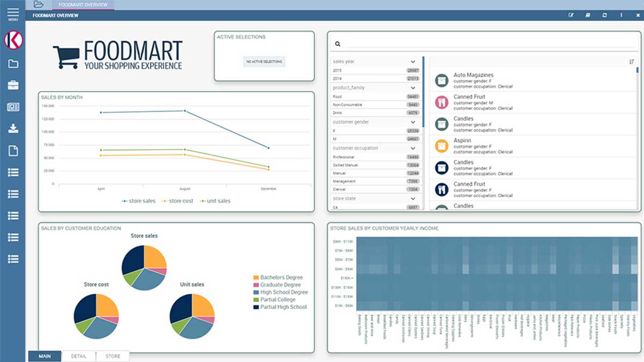Click the magnifier search icon
The height and width of the screenshot is (362, 644).
(x=338, y=44)
